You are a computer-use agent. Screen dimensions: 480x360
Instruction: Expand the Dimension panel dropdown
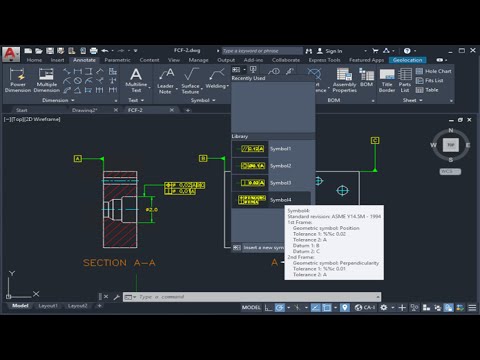pyautogui.click(x=58, y=100)
